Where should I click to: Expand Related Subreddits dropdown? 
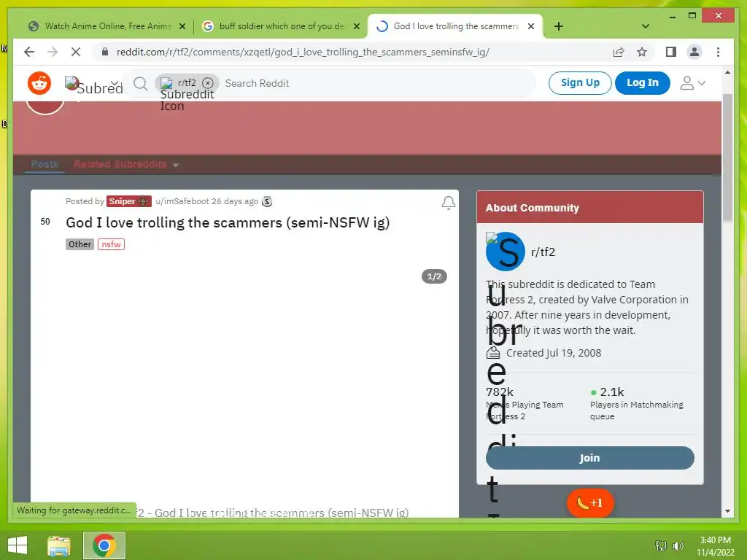pyautogui.click(x=126, y=164)
